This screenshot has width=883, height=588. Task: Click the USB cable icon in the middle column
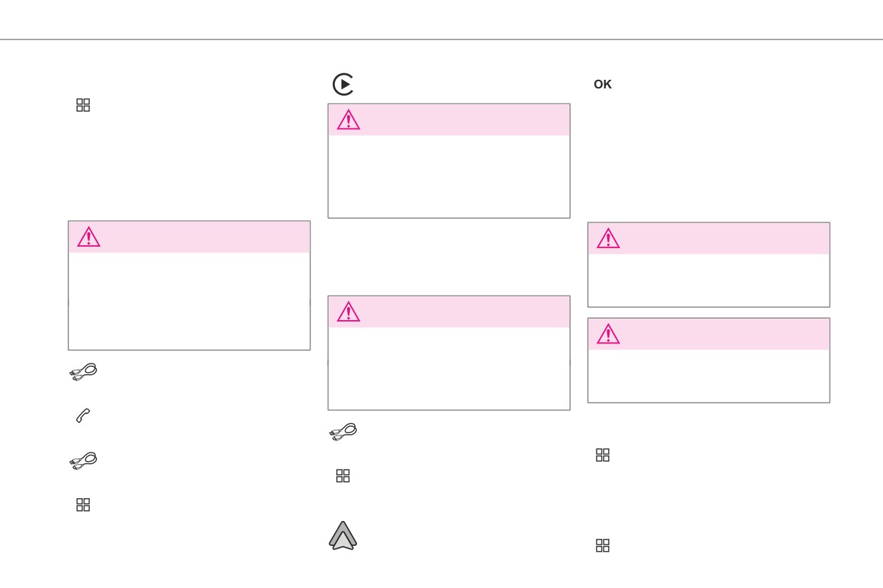[x=343, y=432]
